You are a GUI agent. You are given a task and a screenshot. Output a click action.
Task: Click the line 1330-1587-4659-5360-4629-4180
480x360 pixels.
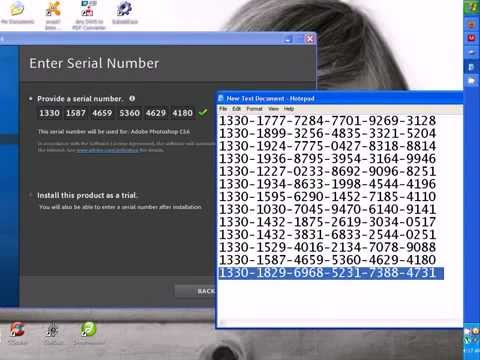pos(327,260)
